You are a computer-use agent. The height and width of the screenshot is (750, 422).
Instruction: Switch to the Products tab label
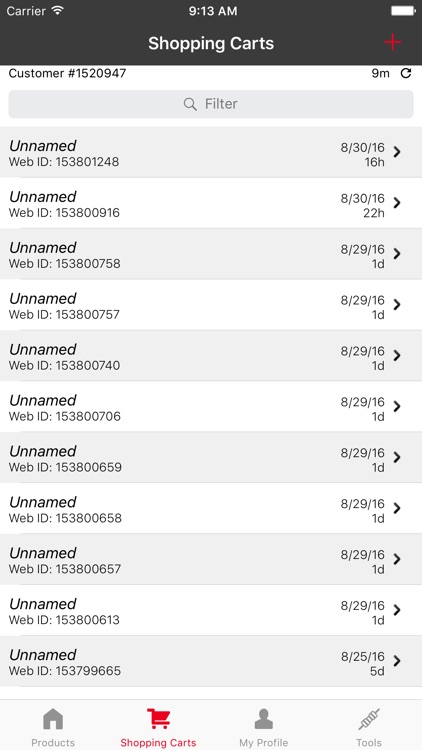[x=53, y=743]
